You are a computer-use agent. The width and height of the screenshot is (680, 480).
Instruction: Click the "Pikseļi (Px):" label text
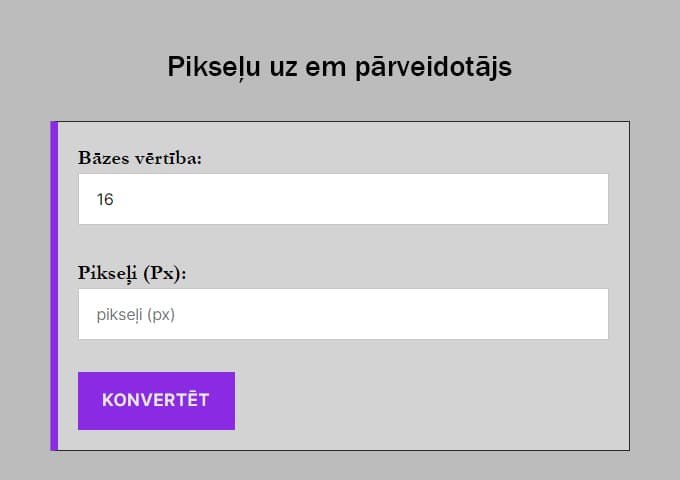click(x=133, y=272)
